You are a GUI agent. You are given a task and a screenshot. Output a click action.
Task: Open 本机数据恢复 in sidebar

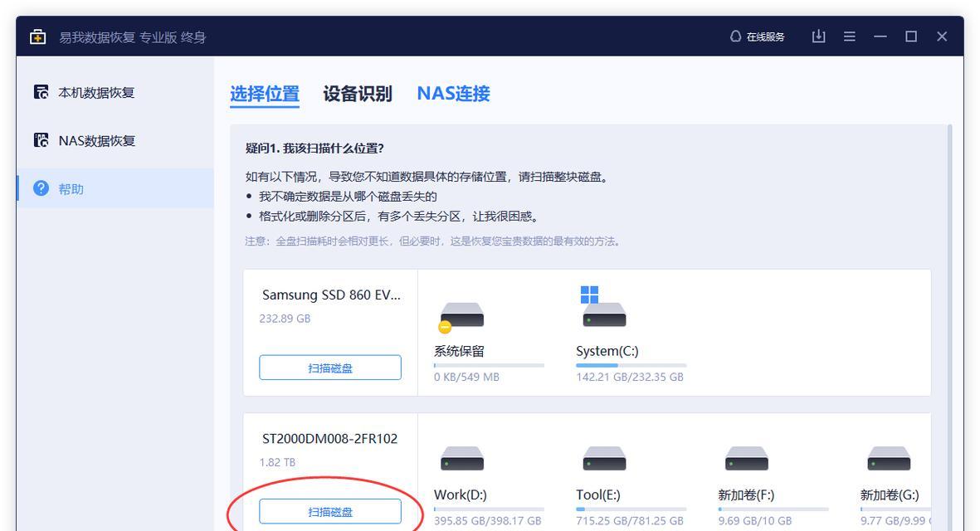(x=115, y=92)
